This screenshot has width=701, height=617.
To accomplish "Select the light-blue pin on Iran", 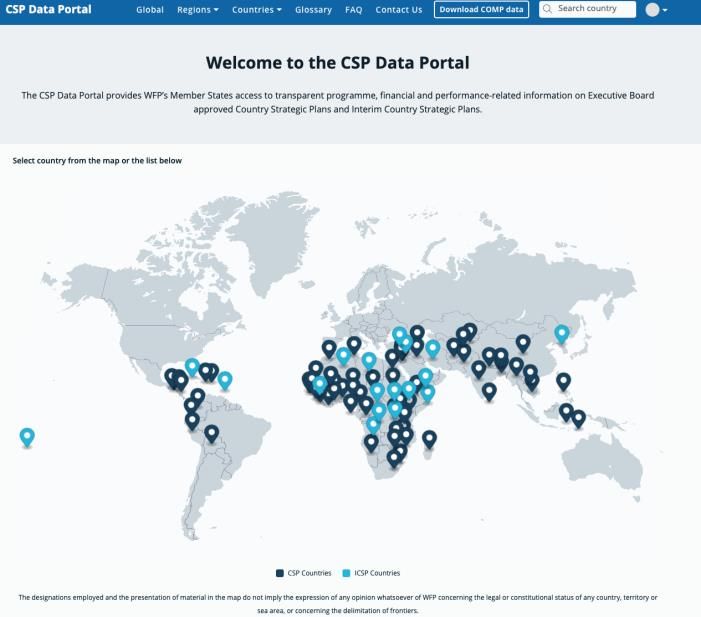I will 433,348.
